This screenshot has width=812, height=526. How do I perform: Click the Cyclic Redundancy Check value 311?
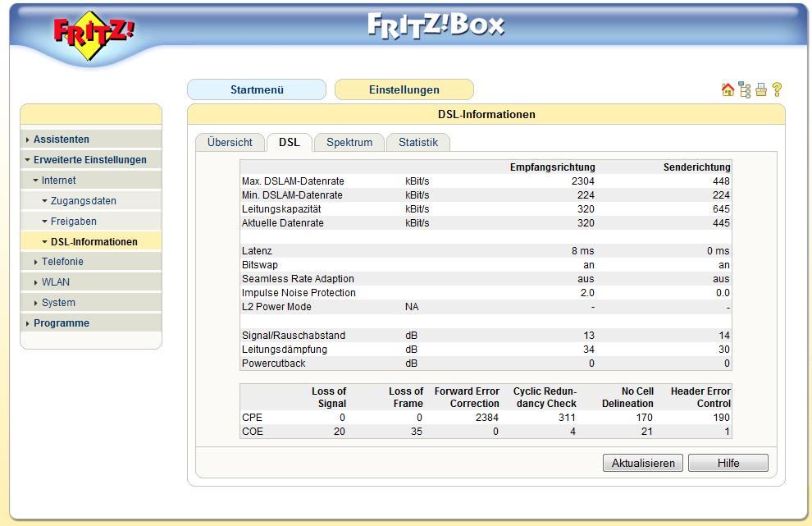pos(567,418)
